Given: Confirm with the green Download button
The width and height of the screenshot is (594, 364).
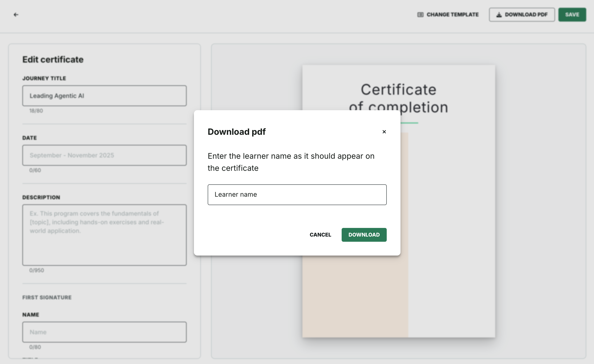Looking at the screenshot, I should point(364,235).
